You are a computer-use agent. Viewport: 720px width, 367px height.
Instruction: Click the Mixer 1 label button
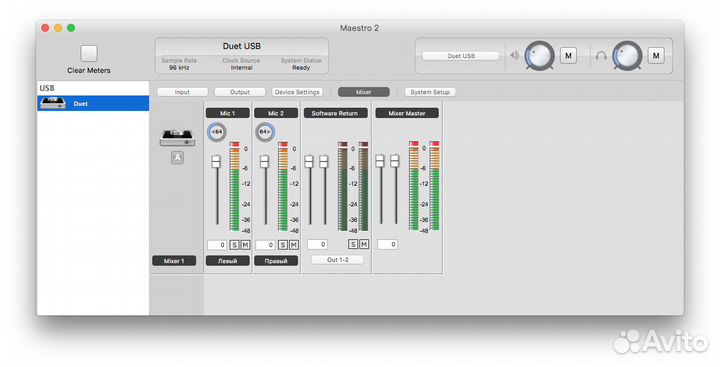[x=174, y=261]
